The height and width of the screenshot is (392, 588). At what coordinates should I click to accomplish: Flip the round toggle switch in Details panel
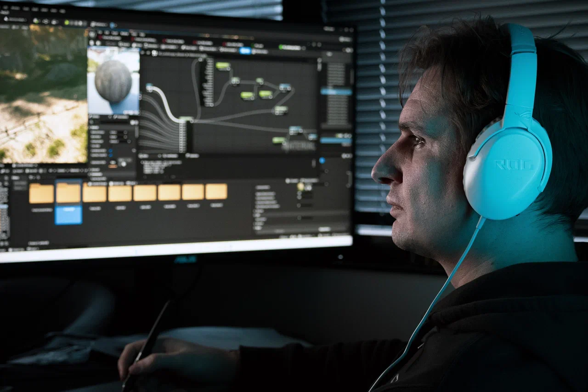(x=123, y=163)
